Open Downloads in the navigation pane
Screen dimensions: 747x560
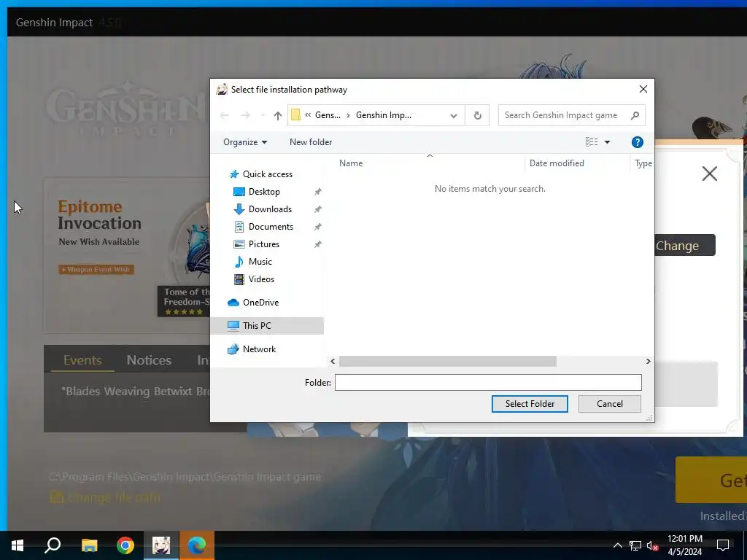tap(270, 209)
